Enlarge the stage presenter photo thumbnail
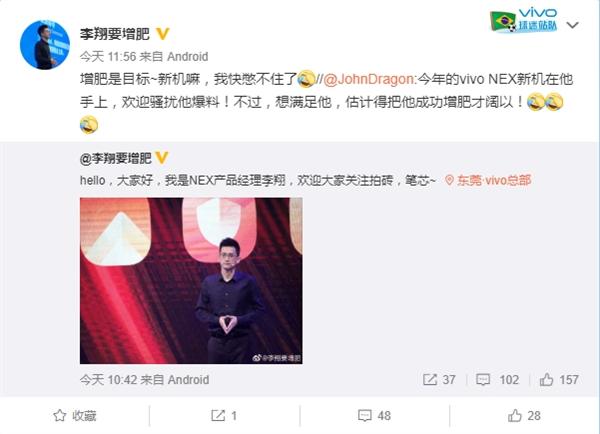Image resolution: width=600 pixels, height=434 pixels. pos(191,281)
